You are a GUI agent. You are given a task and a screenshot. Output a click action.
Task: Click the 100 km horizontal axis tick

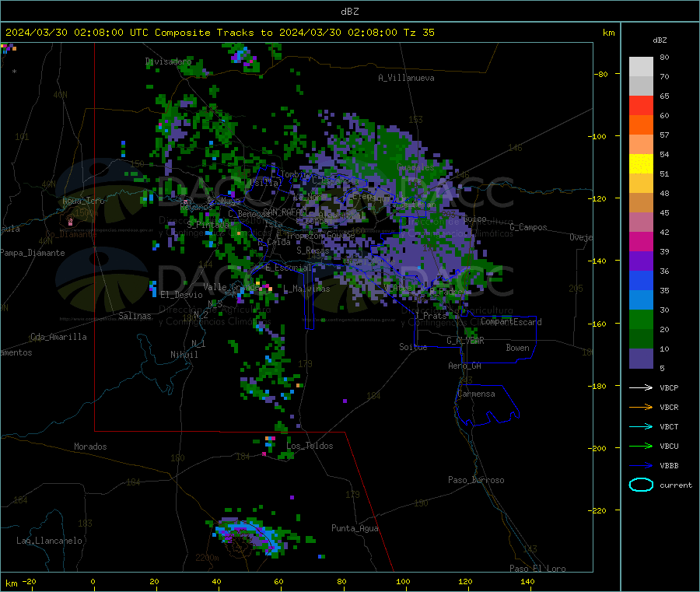click(403, 581)
